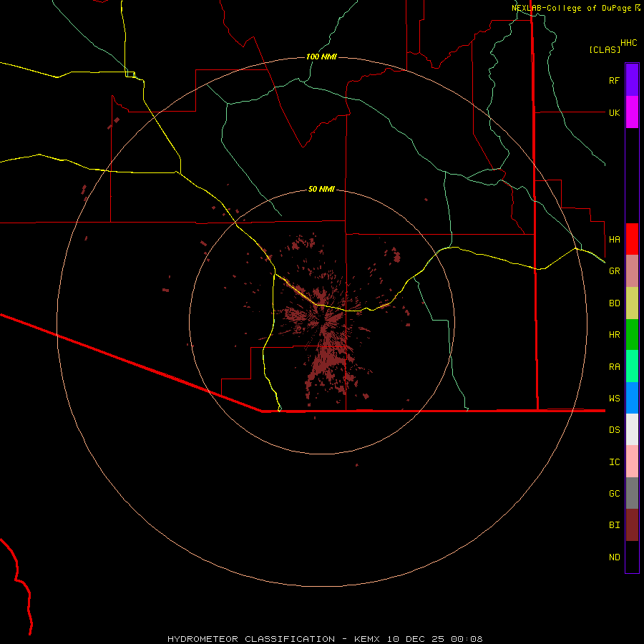This screenshot has width=644, height=644.
Task: Click the RF legend label
Action: 614,80
